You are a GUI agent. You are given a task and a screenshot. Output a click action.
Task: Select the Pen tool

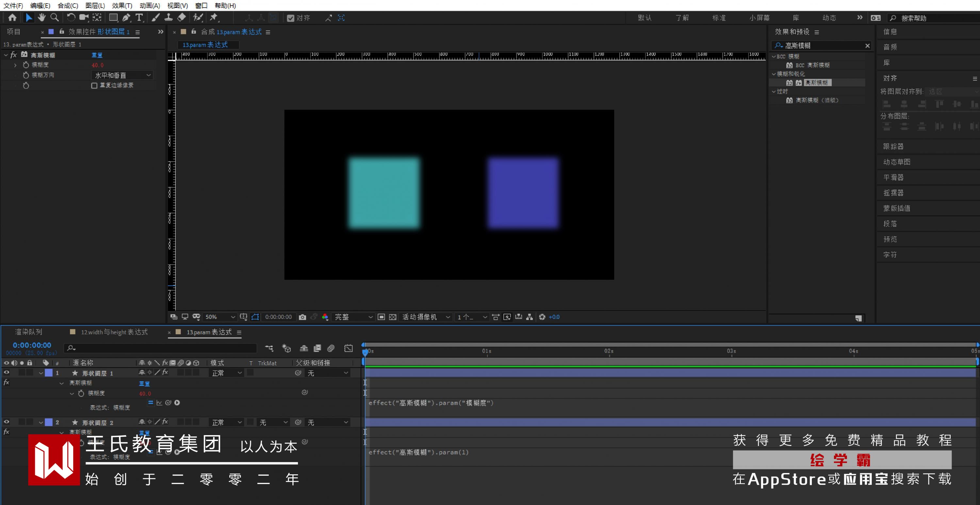tap(126, 18)
